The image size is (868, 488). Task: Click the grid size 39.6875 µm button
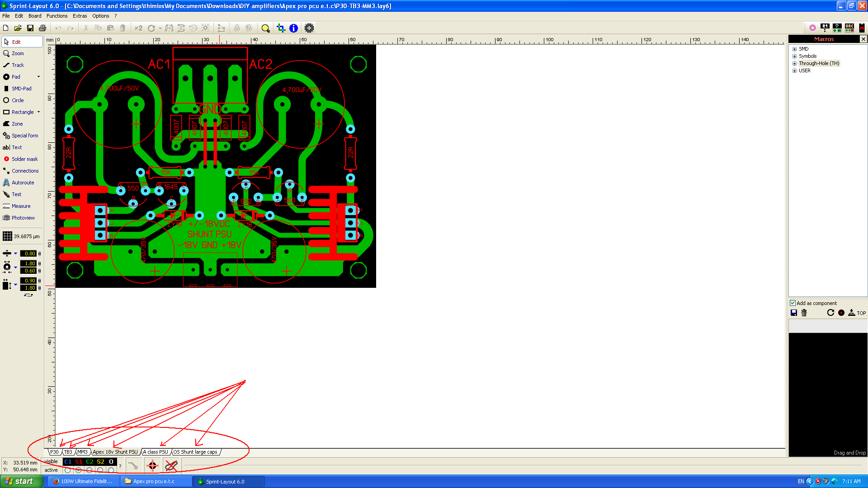(x=21, y=236)
